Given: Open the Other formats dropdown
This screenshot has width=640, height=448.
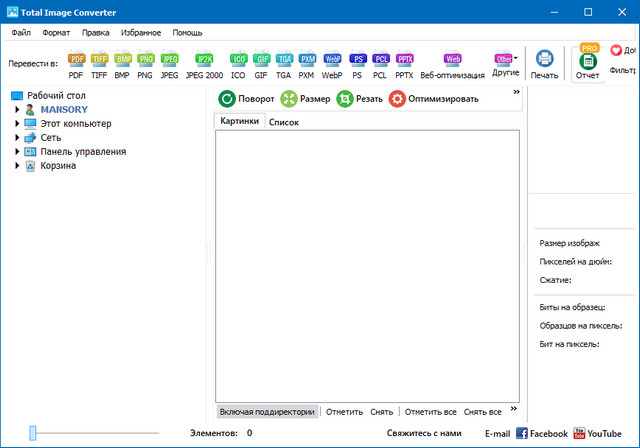Looking at the screenshot, I should (x=506, y=64).
